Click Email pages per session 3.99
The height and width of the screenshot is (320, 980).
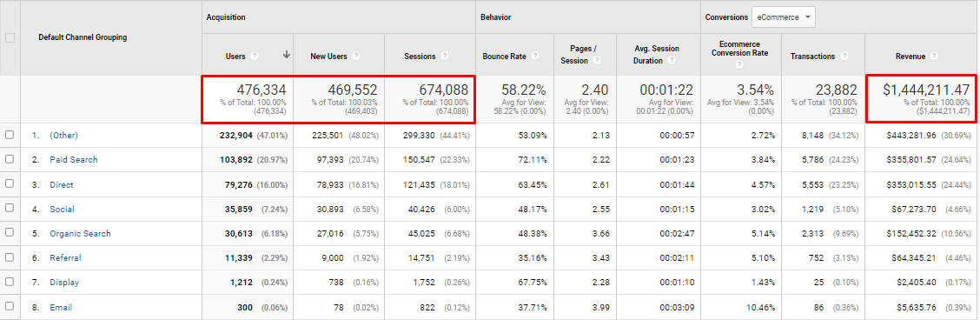coord(601,307)
